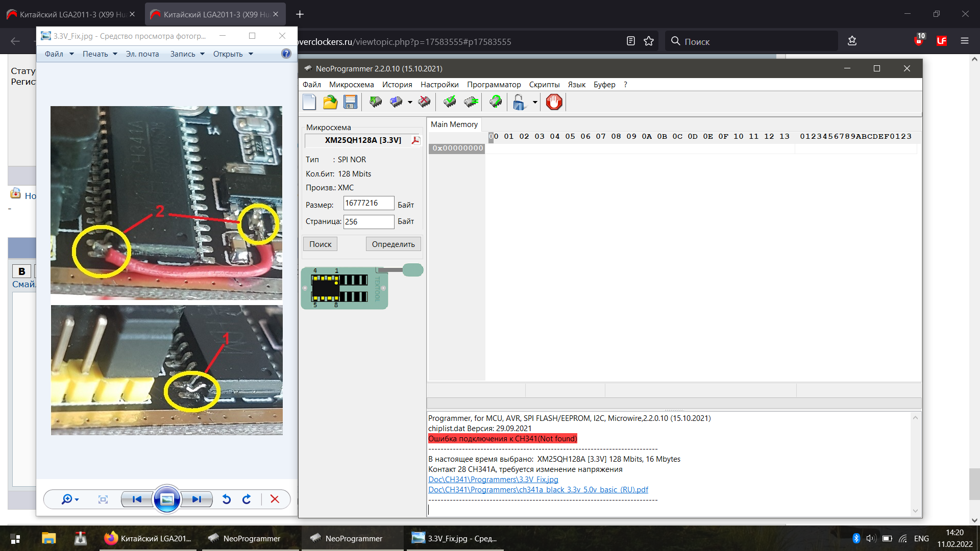
Task: Open the chip datasheet PDF icon
Action: 416,140
